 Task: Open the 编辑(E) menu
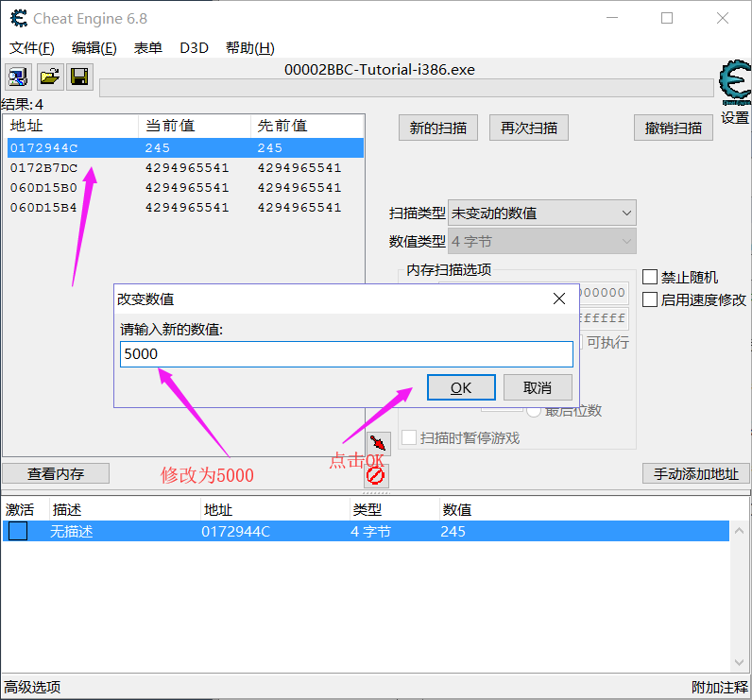94,47
